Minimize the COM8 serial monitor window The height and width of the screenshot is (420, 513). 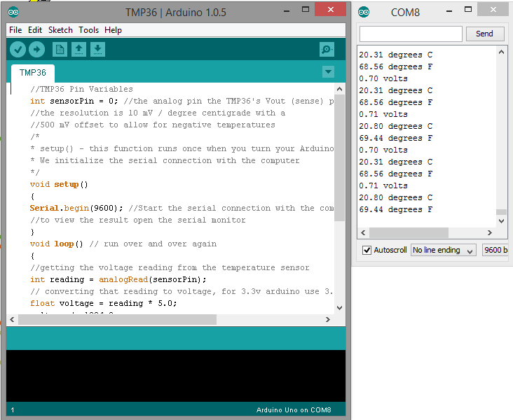[449, 10]
